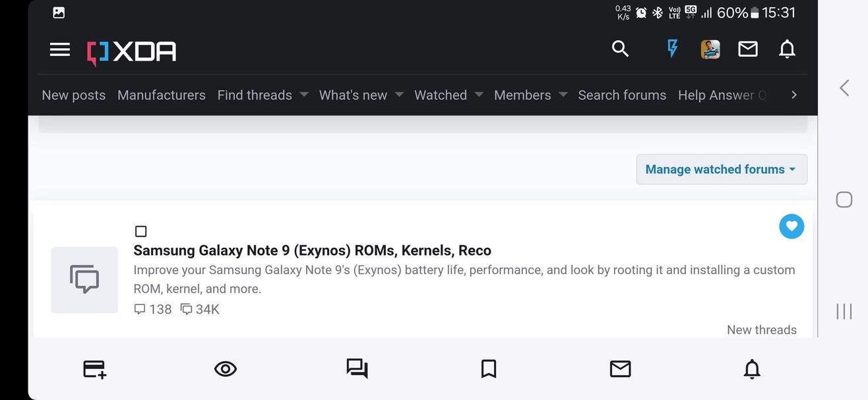Viewport: 868px width, 400px height.
Task: Tap the status bar image notification icon
Action: [x=59, y=13]
